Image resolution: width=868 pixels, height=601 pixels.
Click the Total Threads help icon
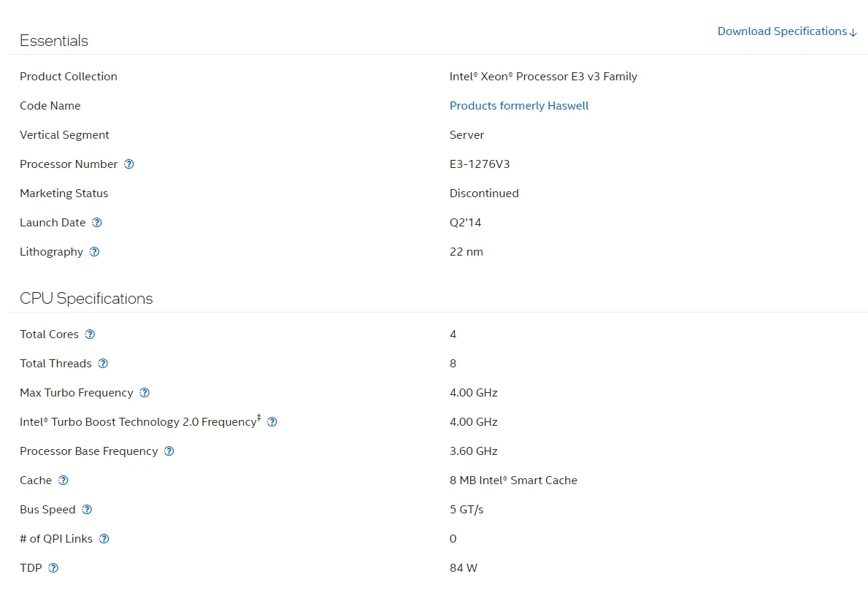103,364
